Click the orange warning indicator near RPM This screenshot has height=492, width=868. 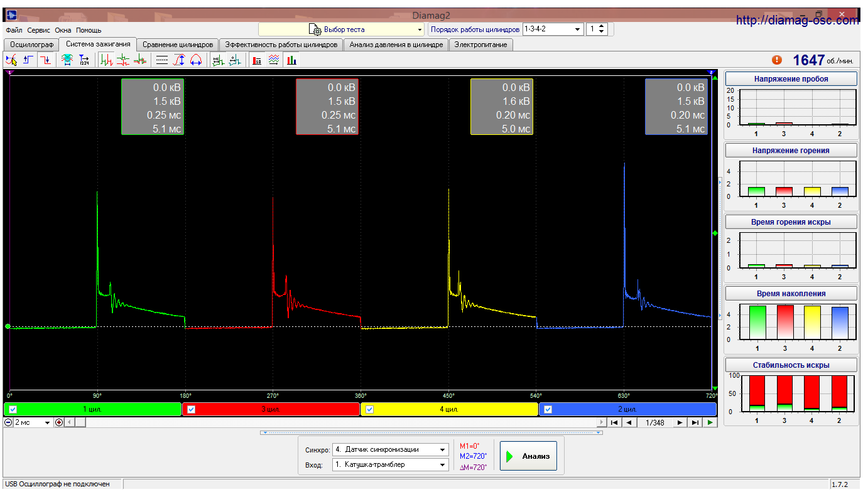coord(777,60)
